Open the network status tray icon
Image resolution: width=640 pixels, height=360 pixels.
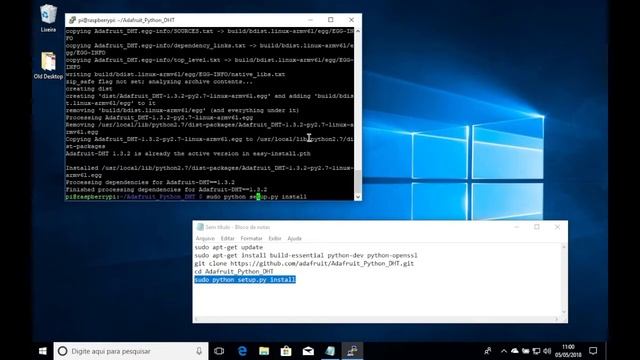tap(536, 351)
